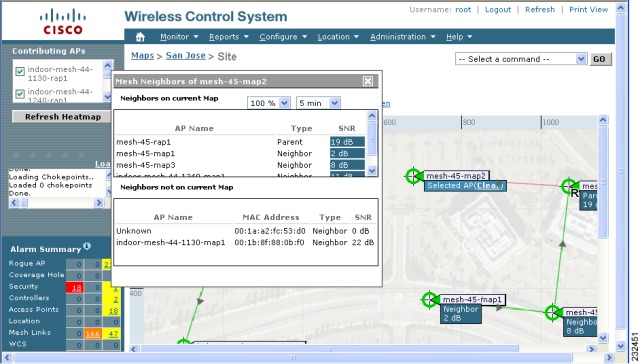This screenshot has height=364, width=640.
Task: Open the Monitor menu
Action: (x=179, y=37)
